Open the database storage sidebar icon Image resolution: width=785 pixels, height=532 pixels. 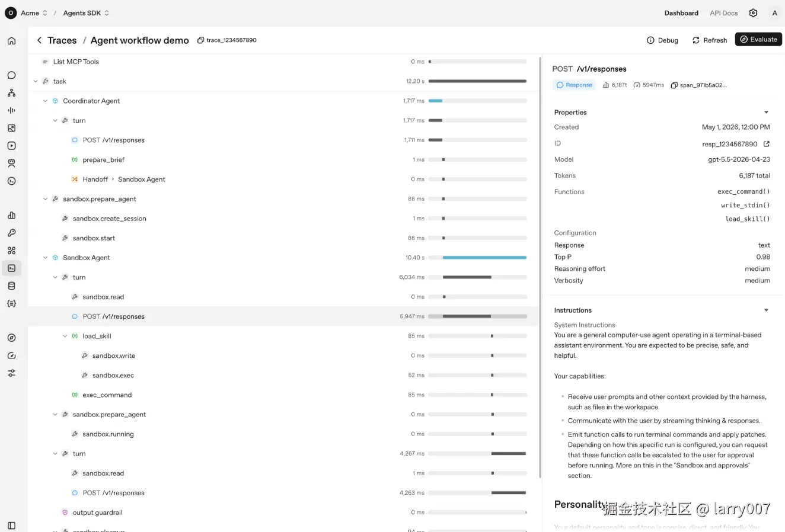click(x=11, y=286)
